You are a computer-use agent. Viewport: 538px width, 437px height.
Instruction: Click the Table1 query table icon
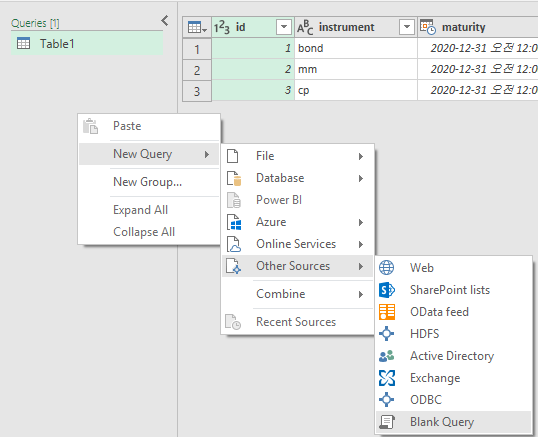tap(24, 44)
